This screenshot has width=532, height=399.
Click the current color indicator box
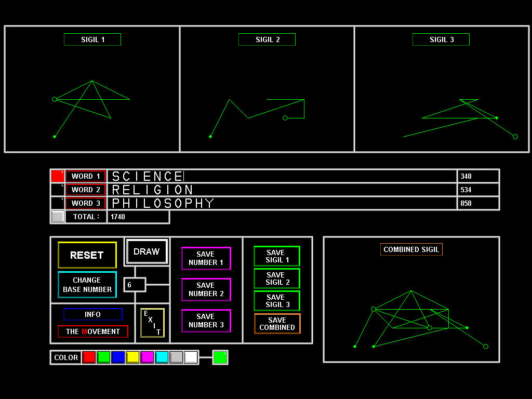(x=220, y=357)
